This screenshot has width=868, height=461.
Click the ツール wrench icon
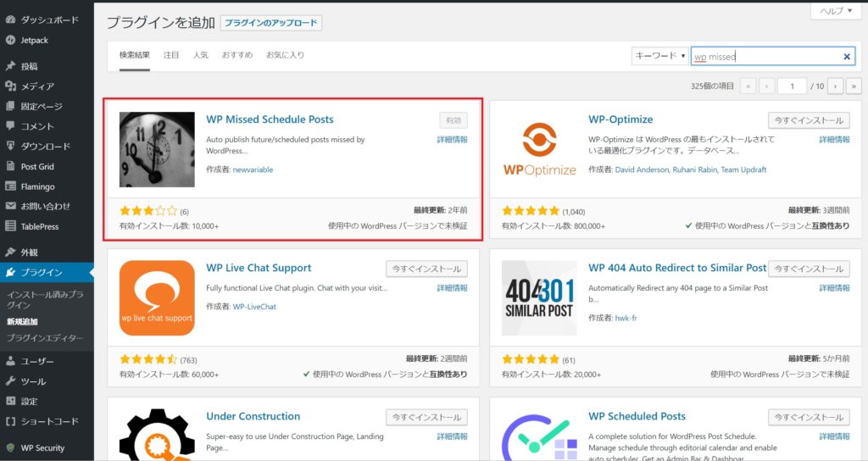[x=10, y=381]
